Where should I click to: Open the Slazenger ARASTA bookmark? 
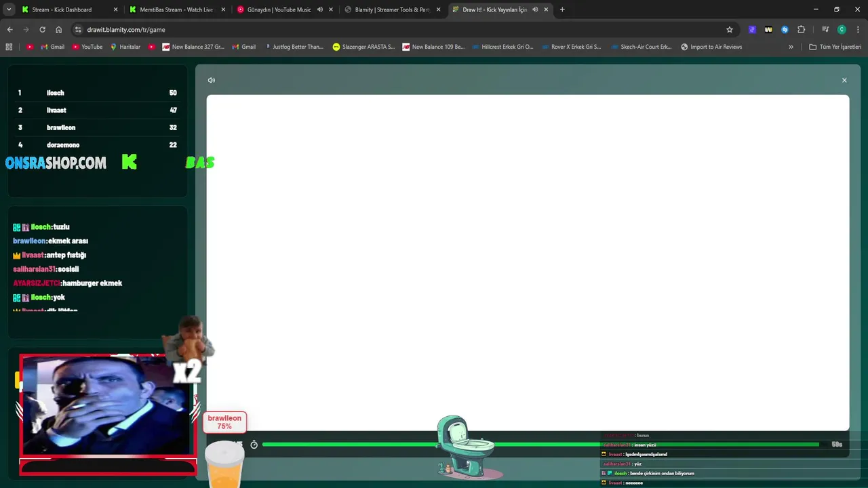pos(363,47)
